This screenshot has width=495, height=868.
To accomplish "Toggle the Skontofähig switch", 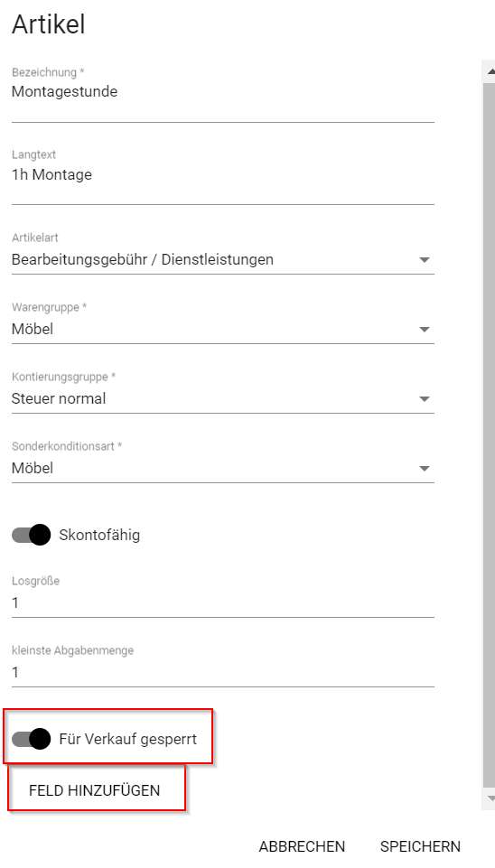I will coord(31,536).
